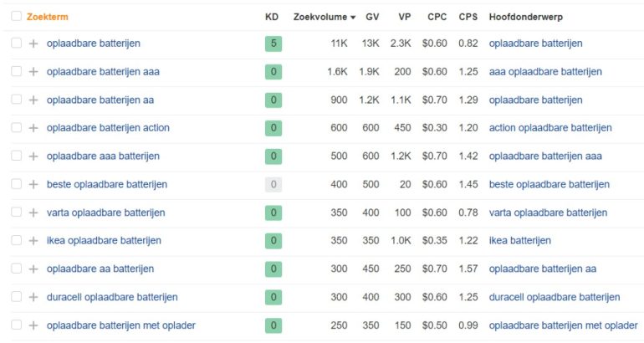The height and width of the screenshot is (343, 644).
Task: Click plus icon beside 'oplaadbare batterijen aaa'
Action: [33, 71]
